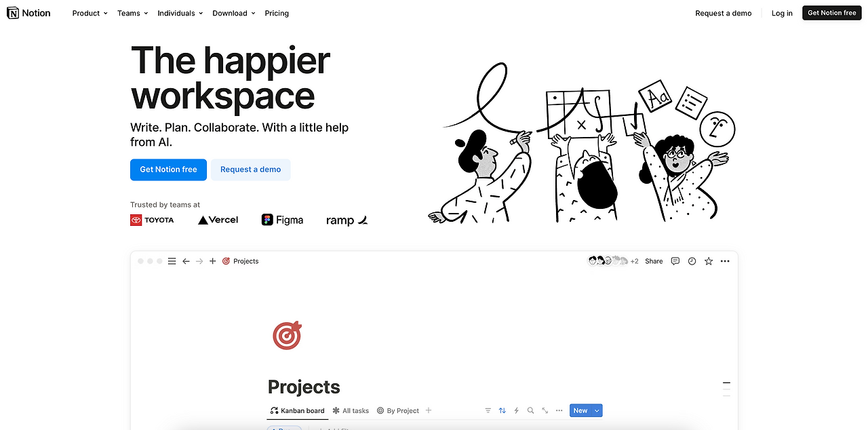868x430 pixels.
Task: Click the Log in link
Action: [782, 13]
